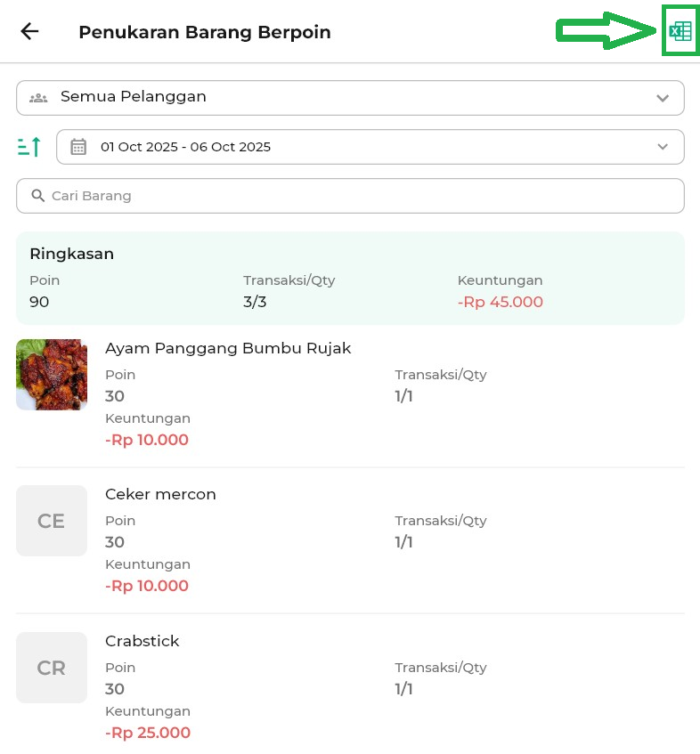The image size is (700, 754).
Task: Select the Ceker mercon item
Action: pos(160,494)
